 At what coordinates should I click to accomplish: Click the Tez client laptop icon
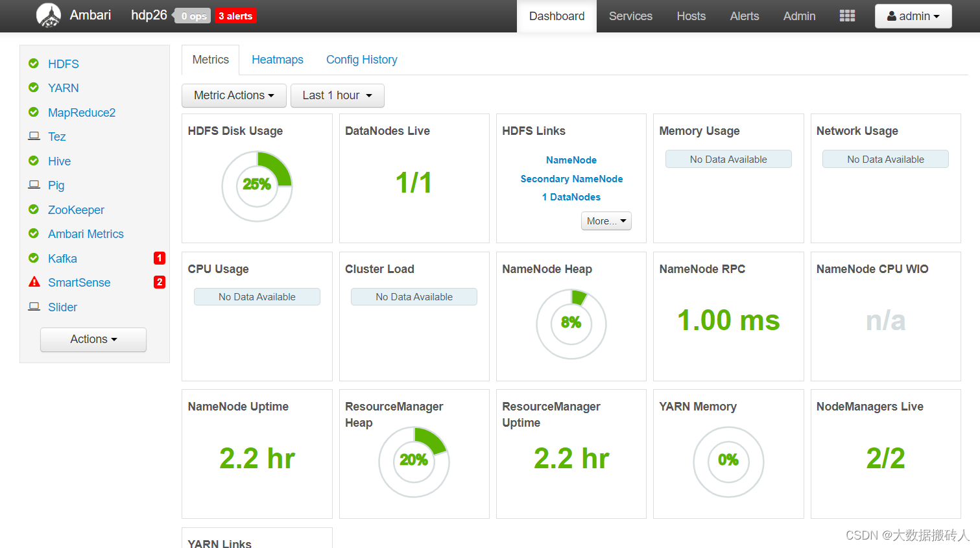(x=34, y=136)
